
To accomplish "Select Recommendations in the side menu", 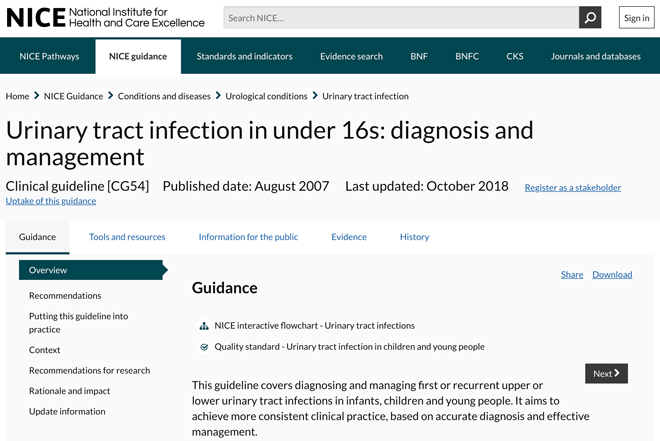I will click(65, 296).
